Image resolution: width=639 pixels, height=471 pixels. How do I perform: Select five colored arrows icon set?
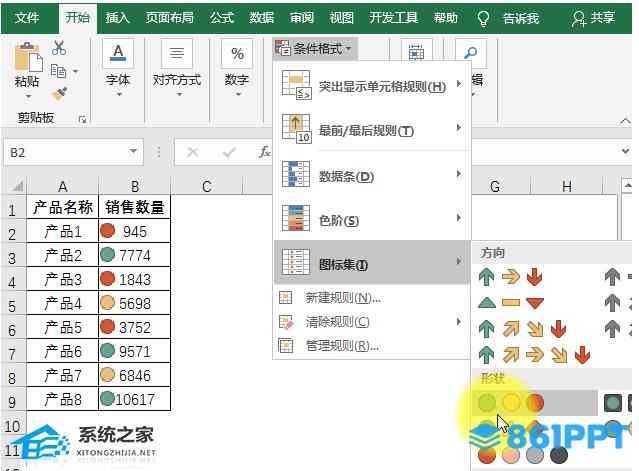(x=534, y=354)
